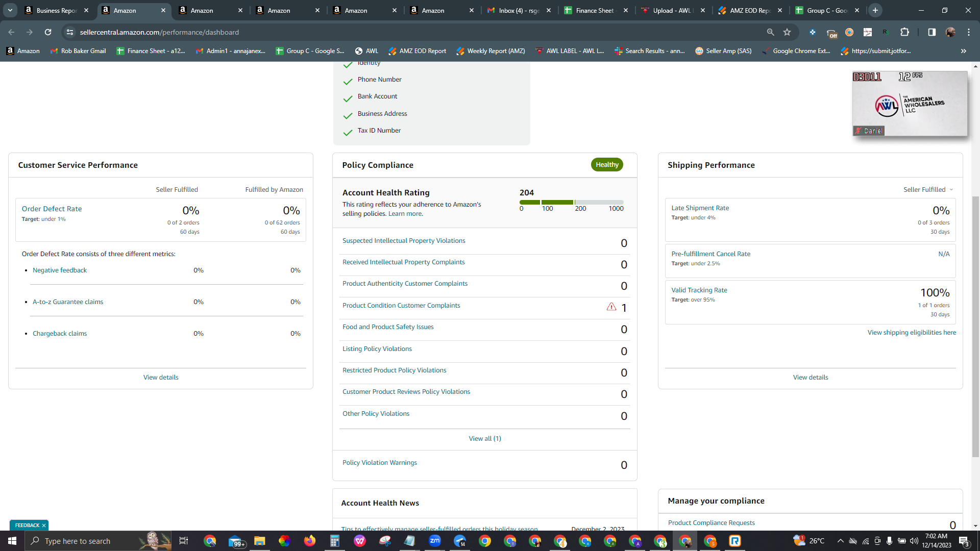Open the Chrome profile avatar
Screen dimensions: 980x551
[x=950, y=32]
